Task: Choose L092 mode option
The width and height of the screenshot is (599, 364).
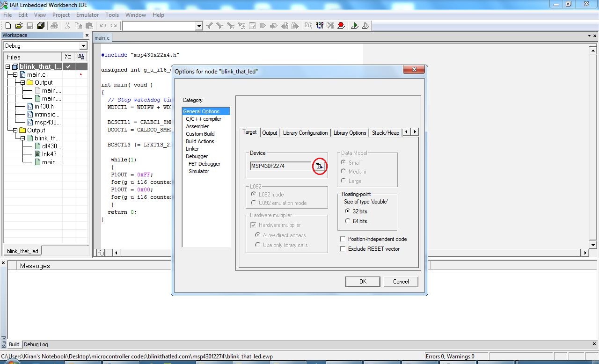Action: tap(254, 194)
